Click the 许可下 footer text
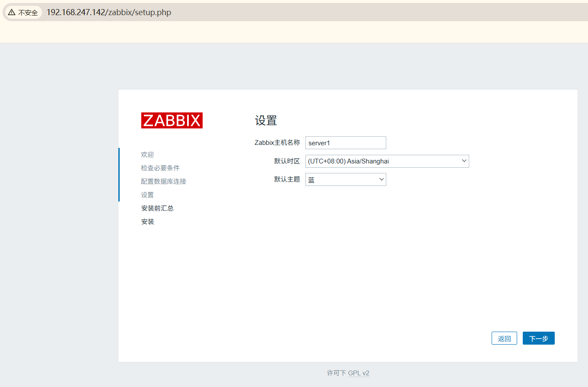Screen dimensions: 588x387 click(x=337, y=373)
